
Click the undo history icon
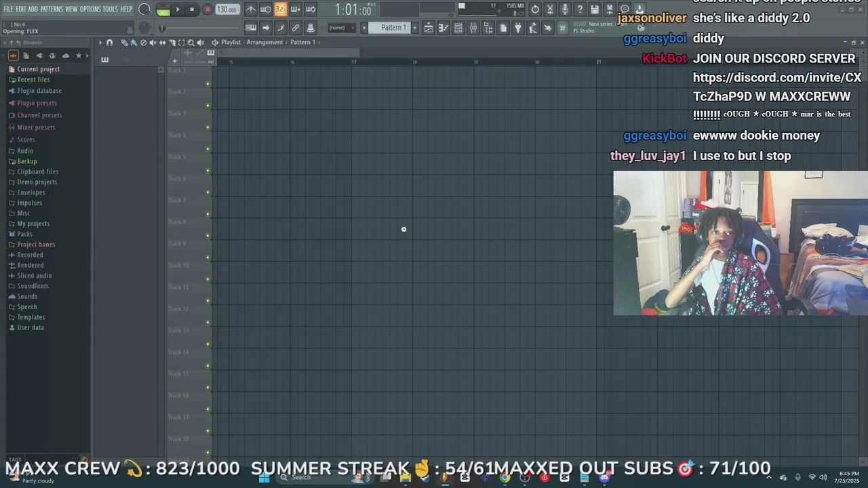point(535,9)
